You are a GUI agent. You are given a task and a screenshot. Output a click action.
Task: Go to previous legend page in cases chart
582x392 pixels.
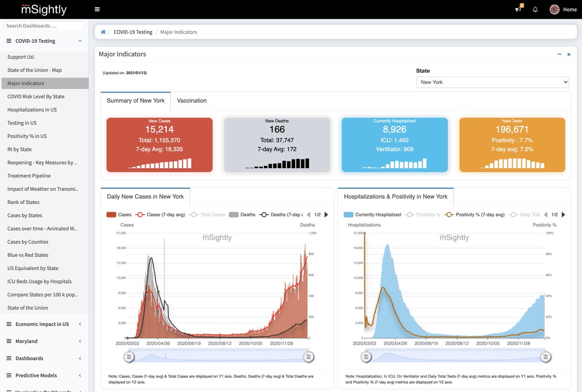pyautogui.click(x=308, y=215)
